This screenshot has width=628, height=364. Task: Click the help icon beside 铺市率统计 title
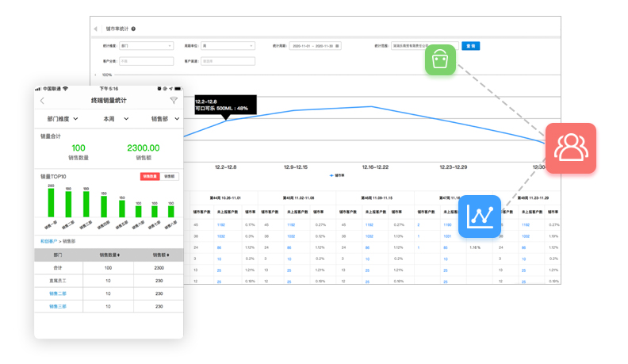[133, 29]
